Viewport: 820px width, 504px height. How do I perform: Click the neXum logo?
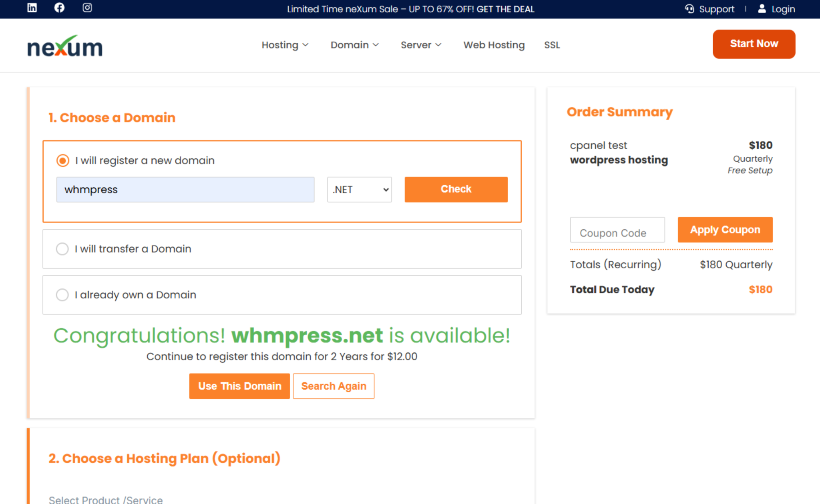(64, 45)
